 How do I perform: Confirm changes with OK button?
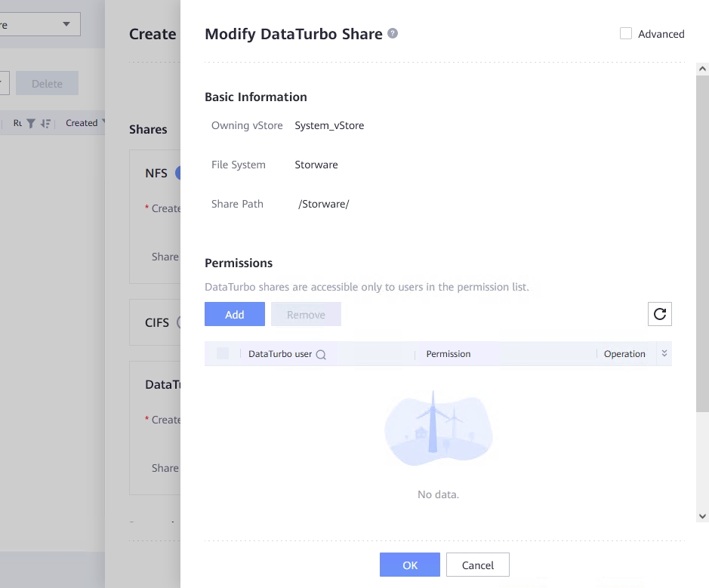pos(409,565)
